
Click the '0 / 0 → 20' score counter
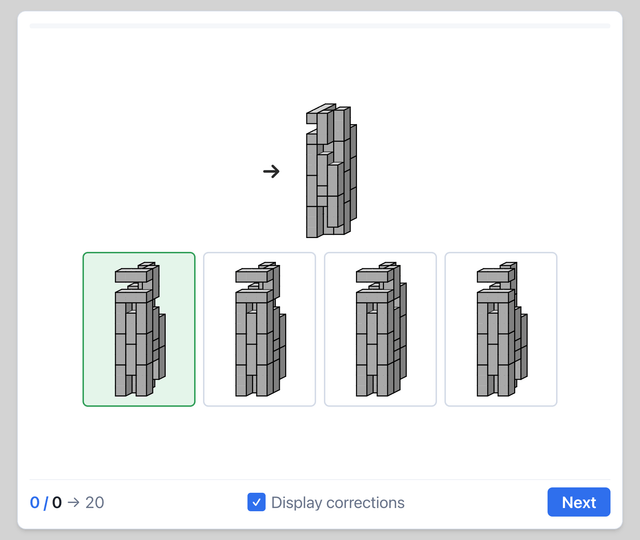(x=67, y=502)
